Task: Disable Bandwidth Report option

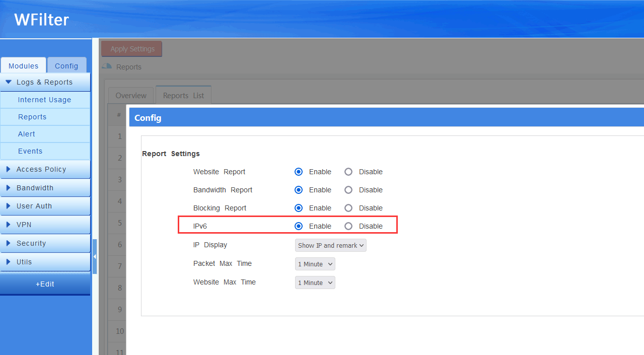Action: click(x=348, y=190)
